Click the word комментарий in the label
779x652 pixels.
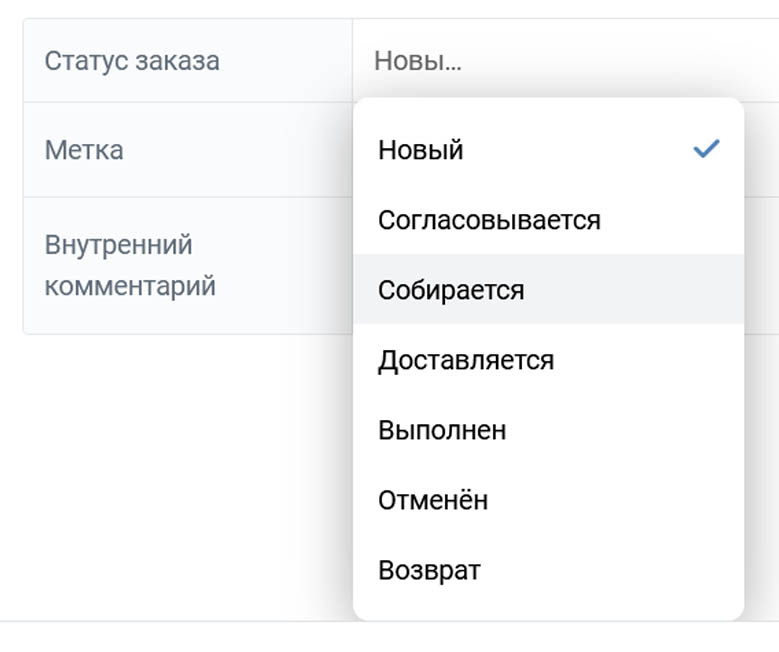(x=130, y=287)
